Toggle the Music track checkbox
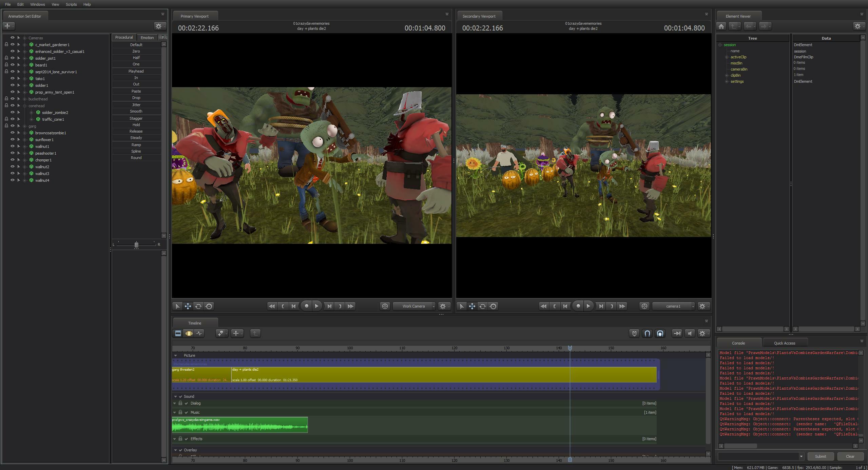This screenshot has width=868, height=470. coord(186,412)
